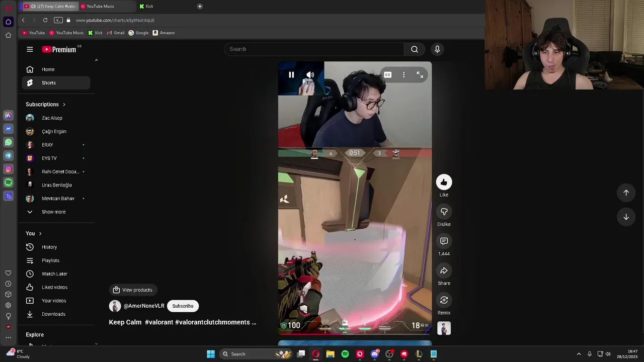Screen dimensions: 644x362
Task: Open @AmerNoneVLR channel link
Action: (144, 306)
